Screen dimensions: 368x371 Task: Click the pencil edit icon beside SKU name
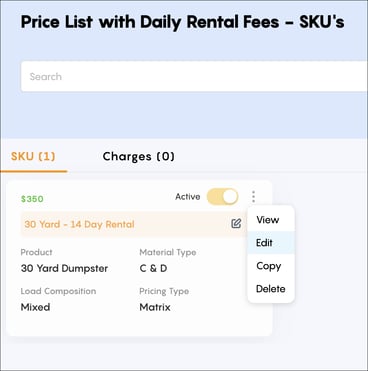point(236,223)
